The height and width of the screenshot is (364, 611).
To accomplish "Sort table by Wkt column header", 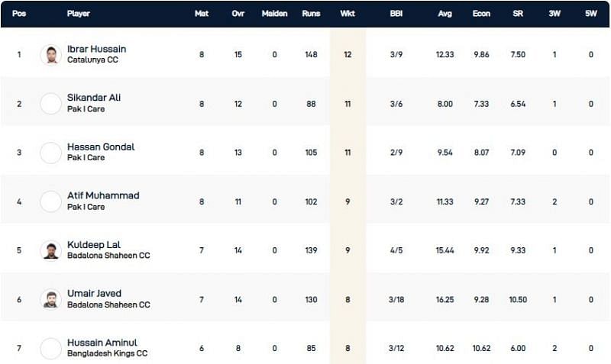I will pos(348,14).
